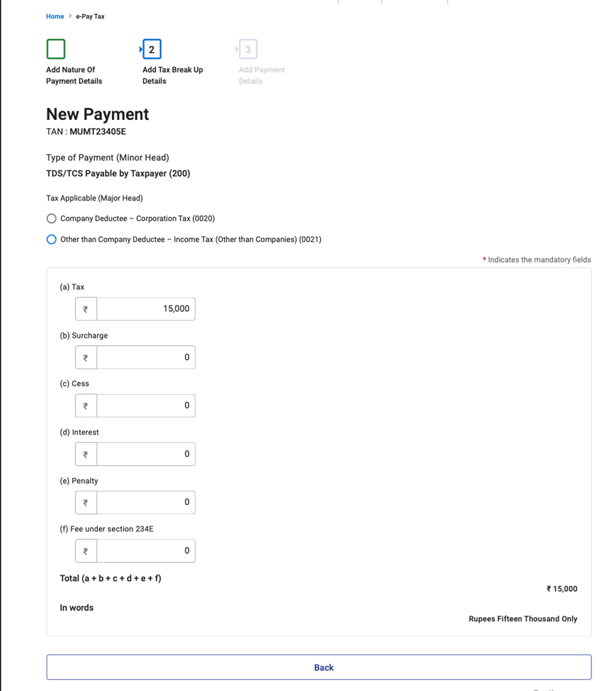
Task: Click the Total (a + b + c + d + e + f) label
Action: click(111, 578)
